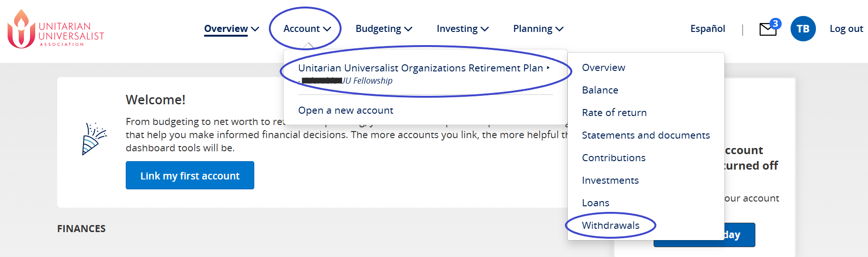Expand the Overview navigation dropdown
The width and height of the screenshot is (868, 257).
click(x=231, y=29)
